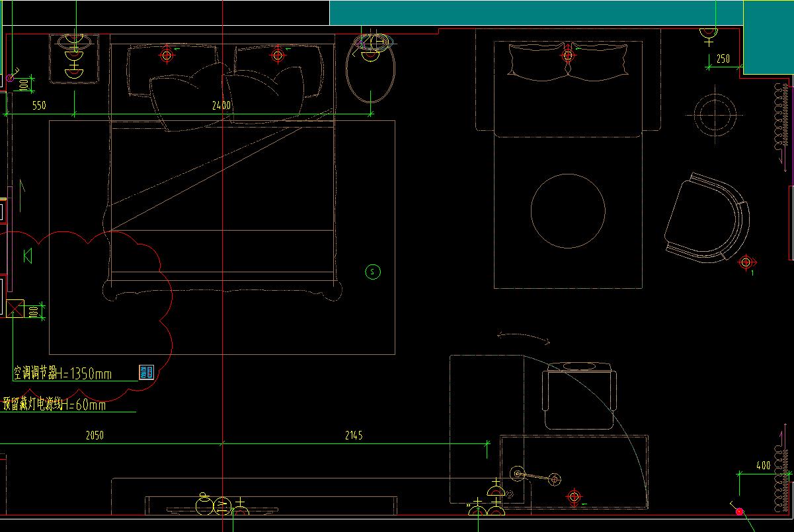Screen dimensions: 794x532
Task: Click the 2145 dimension text
Action: click(354, 436)
